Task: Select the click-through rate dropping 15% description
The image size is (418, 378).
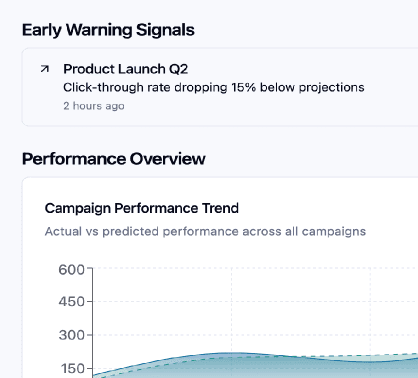Action: (214, 87)
